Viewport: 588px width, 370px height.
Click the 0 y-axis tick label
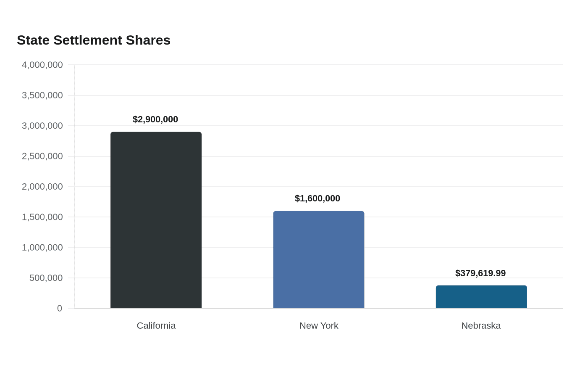(x=60, y=309)
